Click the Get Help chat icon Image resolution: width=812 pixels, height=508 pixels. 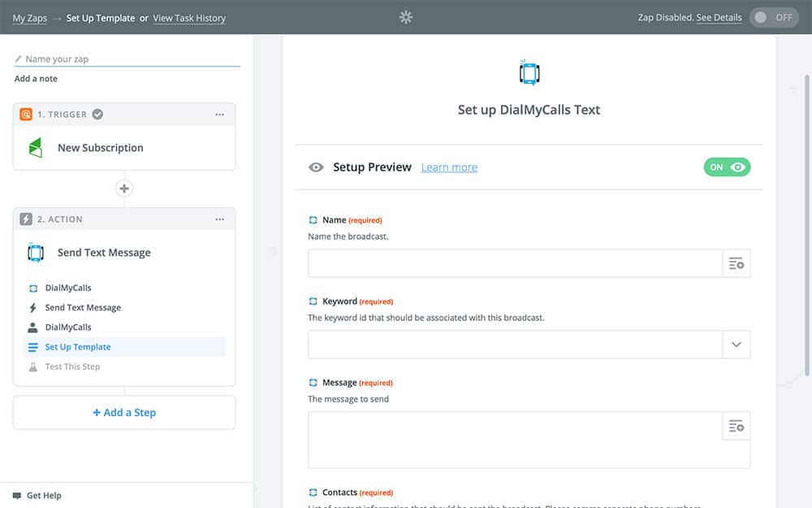point(17,495)
